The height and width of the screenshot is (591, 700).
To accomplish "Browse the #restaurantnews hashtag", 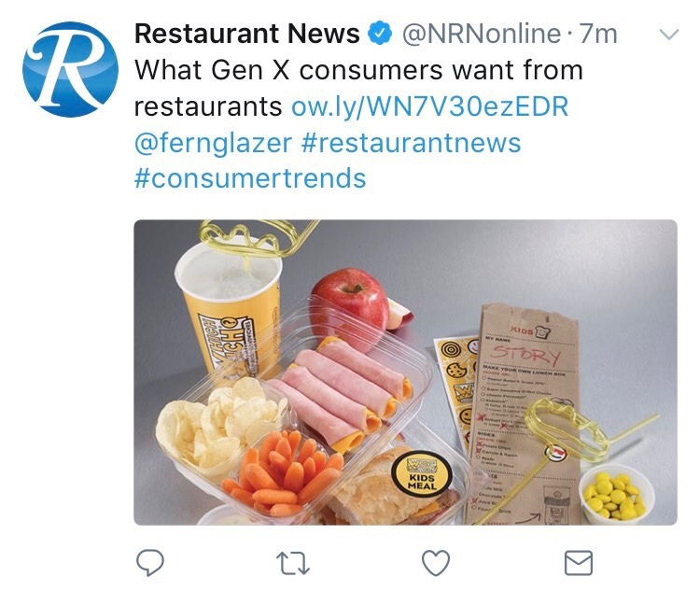I will (x=412, y=143).
